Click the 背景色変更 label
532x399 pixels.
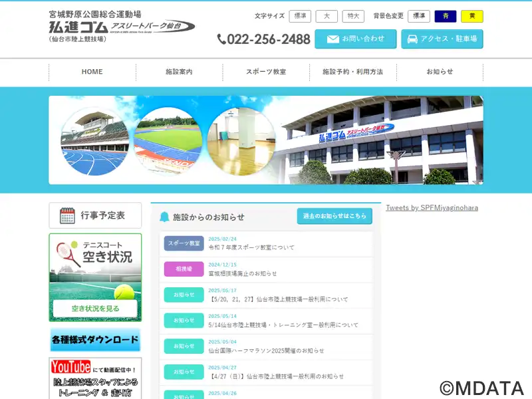(x=388, y=16)
